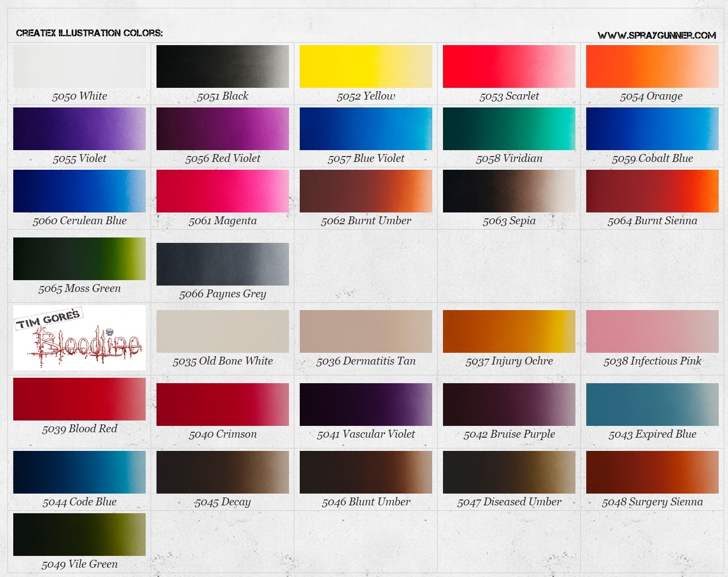Screen dimensions: 728x577
Task: Click the www.spraygunner.com link text
Action: coord(656,35)
